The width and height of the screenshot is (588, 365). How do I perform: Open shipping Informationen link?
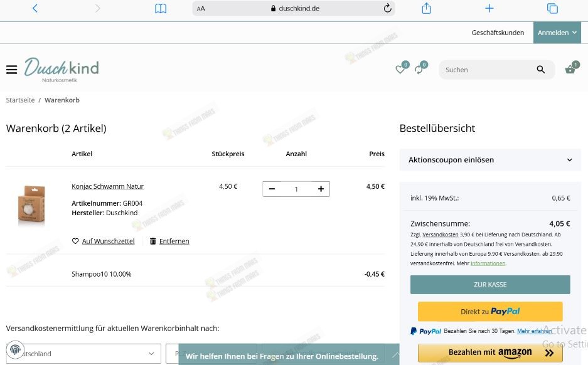pos(488,263)
